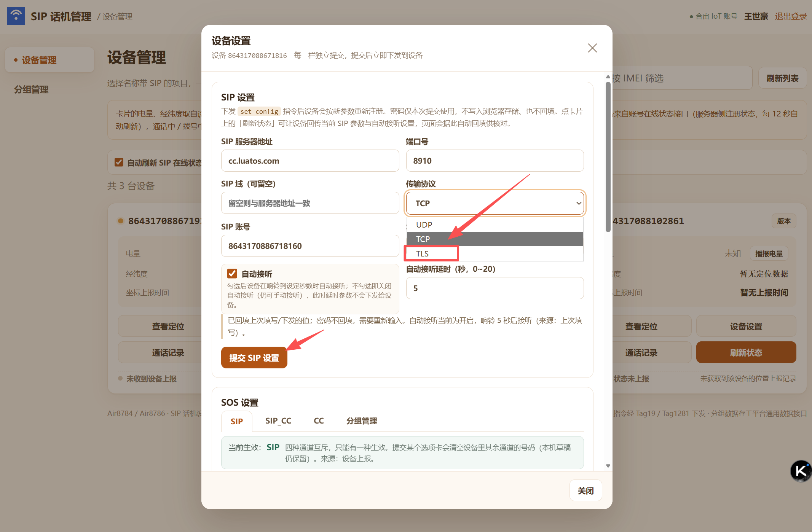Click 刷新列表 button
The image size is (812, 532).
tap(782, 78)
